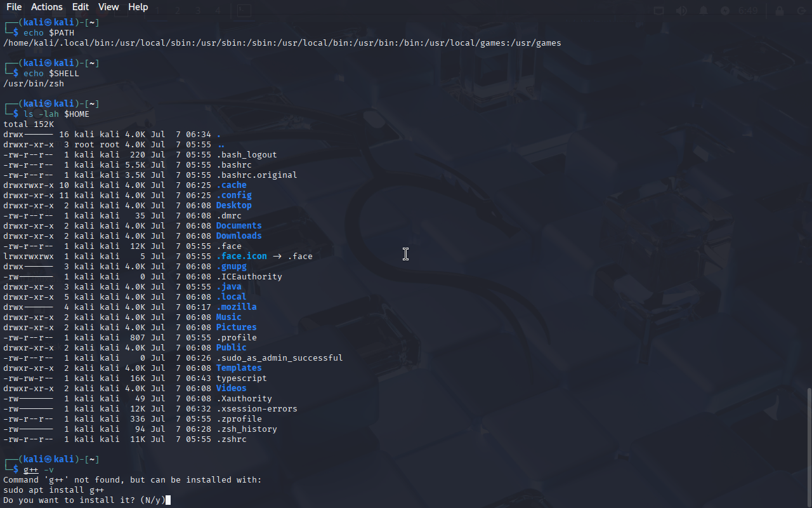
Task: Click the 'root root' owner text
Action: point(97,145)
